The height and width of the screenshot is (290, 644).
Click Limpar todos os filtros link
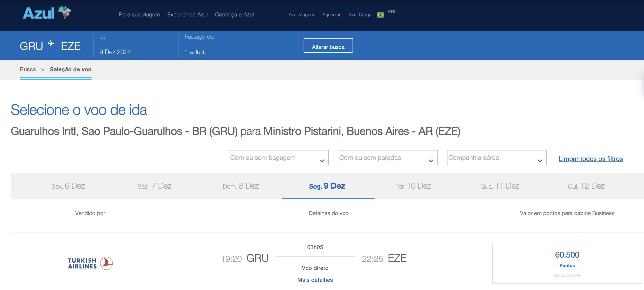(590, 159)
